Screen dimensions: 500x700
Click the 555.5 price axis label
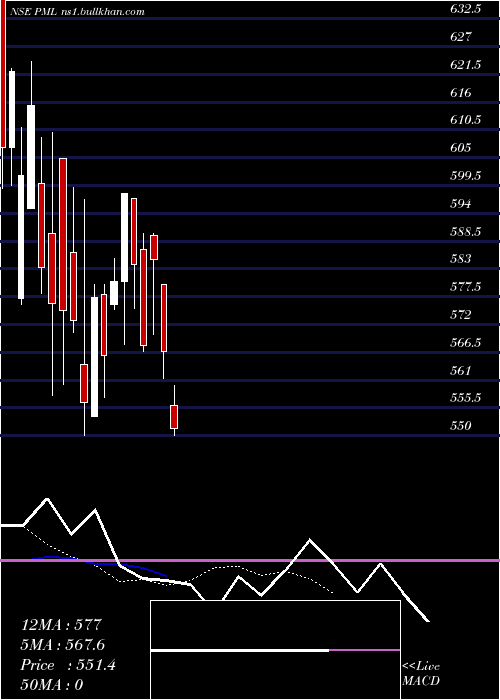pyautogui.click(x=466, y=397)
